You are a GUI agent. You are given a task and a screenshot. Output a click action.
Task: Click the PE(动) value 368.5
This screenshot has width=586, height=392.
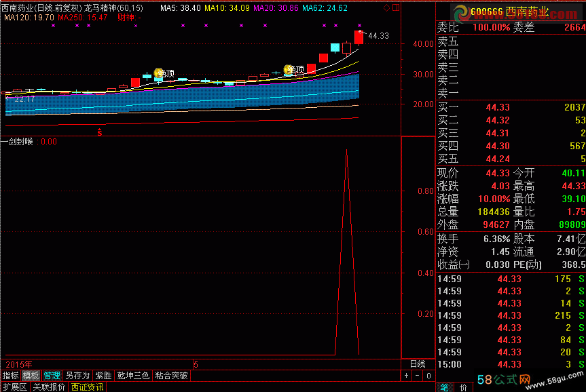tap(574, 264)
